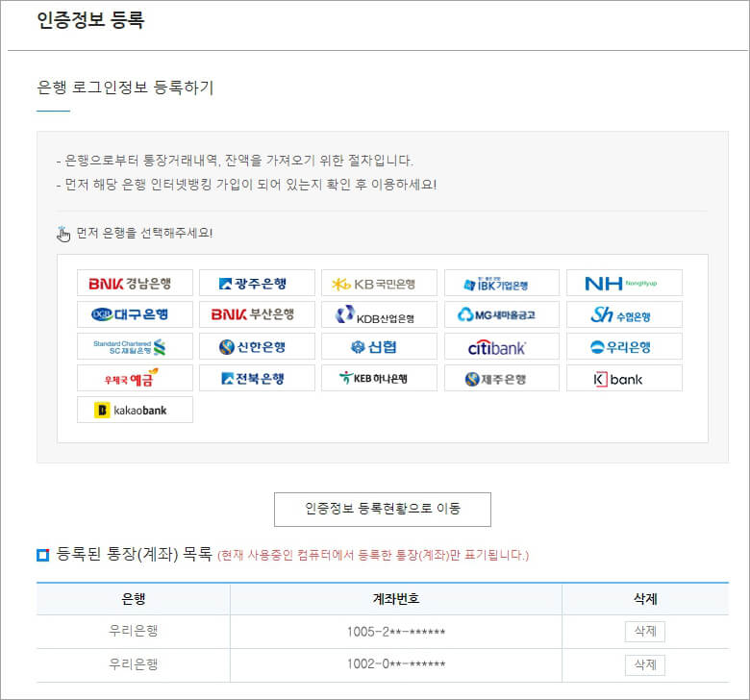Image resolution: width=750 pixels, height=700 pixels.
Task: Pick the 우체국 예금 logo
Action: click(x=135, y=378)
